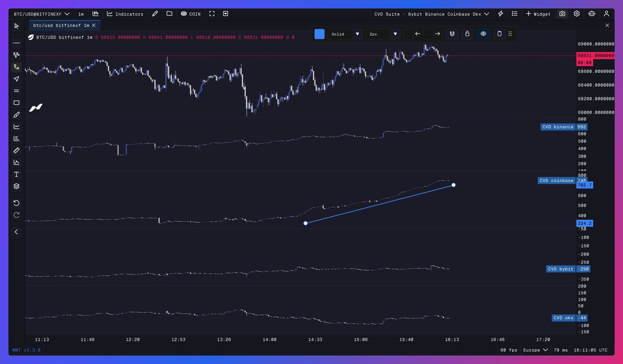
Task: Select the horizontal line drawing tool
Action: tap(16, 43)
